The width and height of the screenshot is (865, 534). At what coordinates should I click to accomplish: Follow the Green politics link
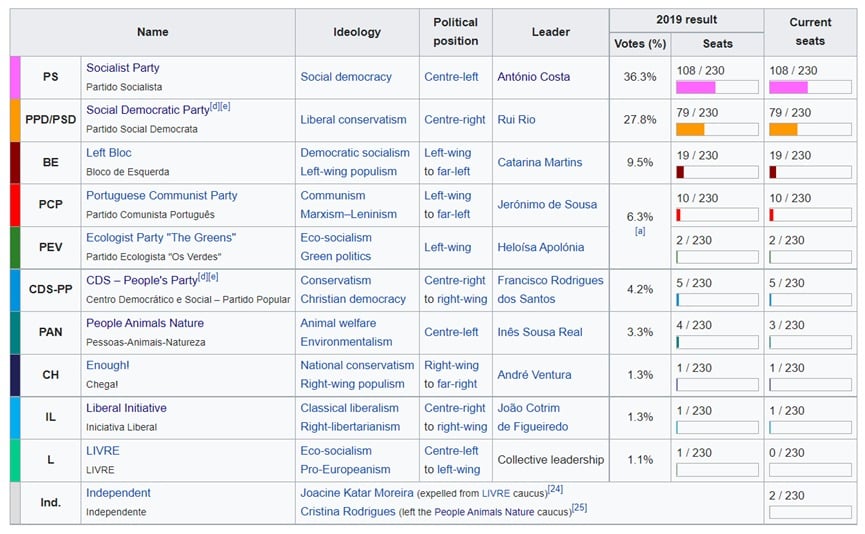click(x=335, y=257)
